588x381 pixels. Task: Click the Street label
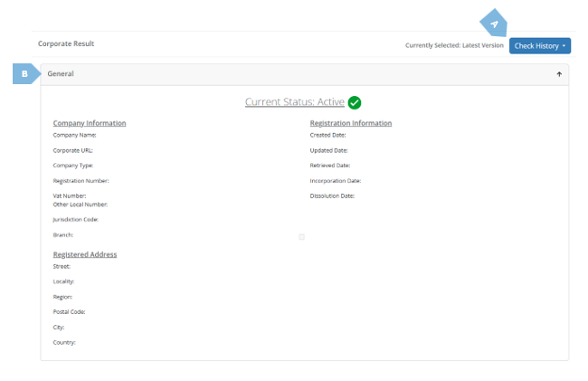(62, 266)
